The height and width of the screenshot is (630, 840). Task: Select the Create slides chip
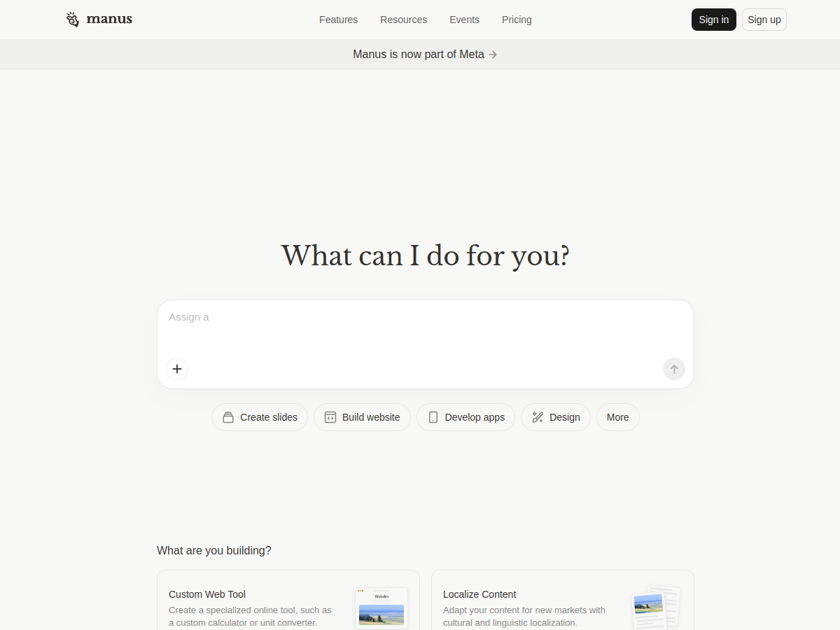point(260,417)
